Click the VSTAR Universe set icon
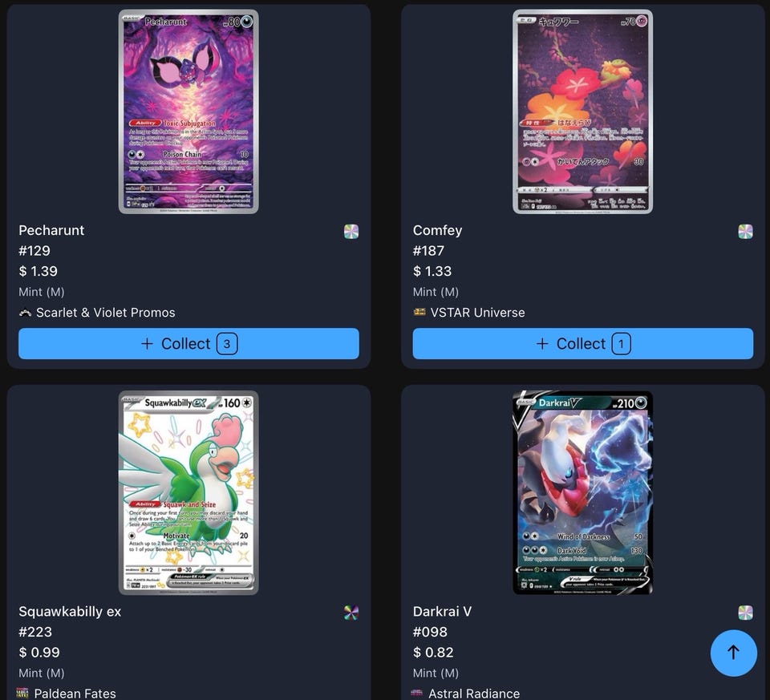The image size is (770, 700). pos(419,312)
